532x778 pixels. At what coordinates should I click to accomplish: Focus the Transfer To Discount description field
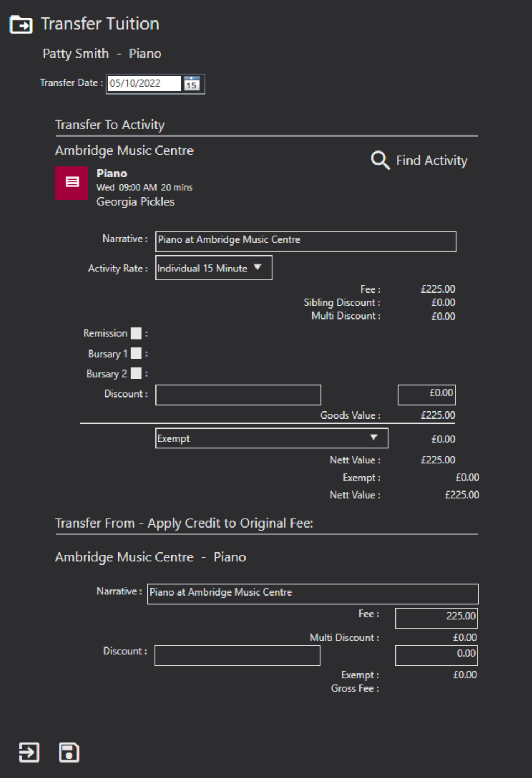tap(238, 395)
